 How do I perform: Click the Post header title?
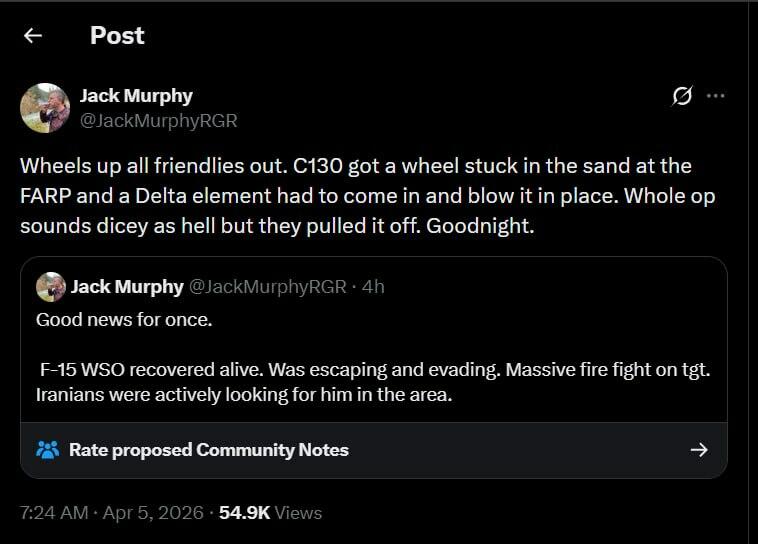click(x=117, y=36)
